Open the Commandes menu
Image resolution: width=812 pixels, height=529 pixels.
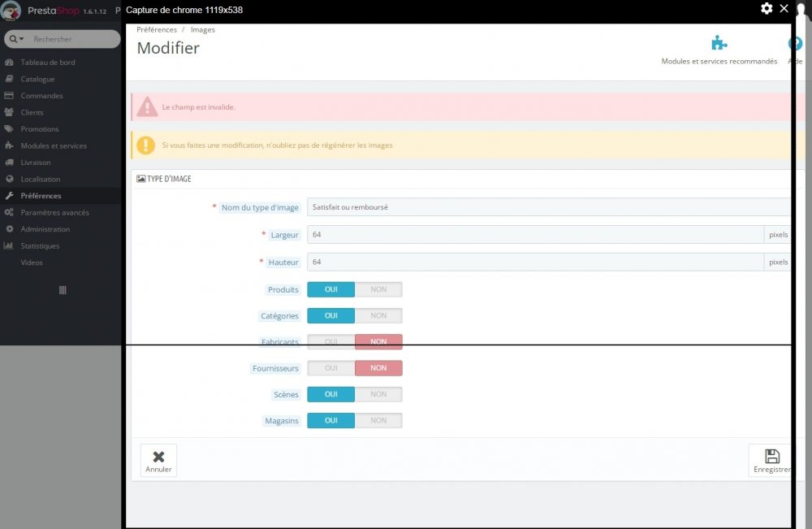click(41, 95)
